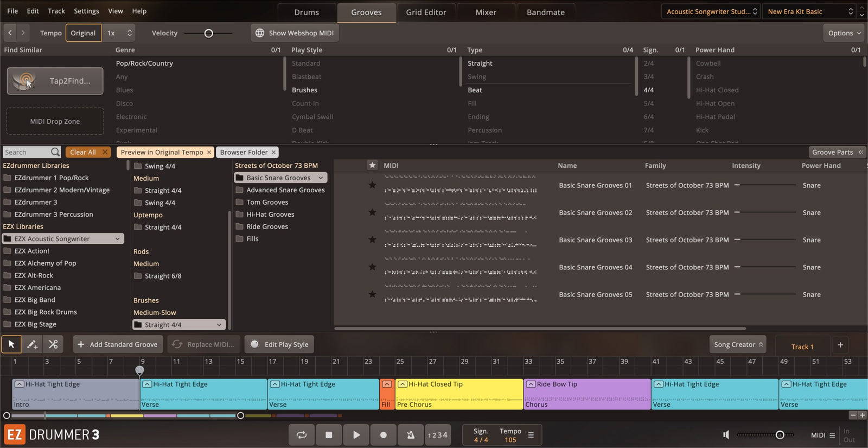The image size is (868, 448).
Task: Adjust the Velocity slider
Action: [x=208, y=33]
